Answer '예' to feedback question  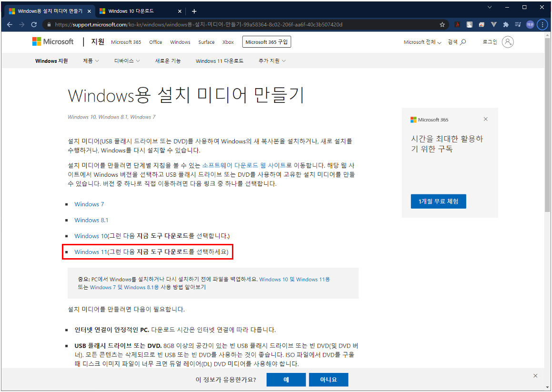(x=286, y=380)
